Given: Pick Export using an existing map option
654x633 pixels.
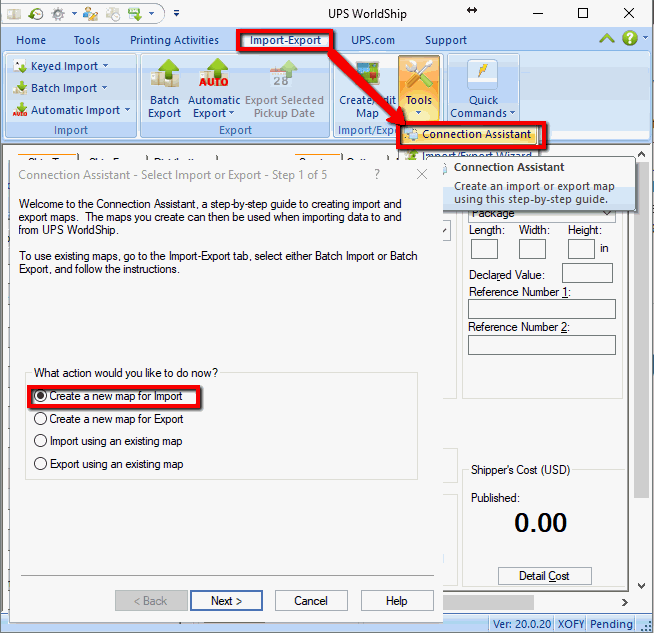Looking at the screenshot, I should tap(41, 464).
